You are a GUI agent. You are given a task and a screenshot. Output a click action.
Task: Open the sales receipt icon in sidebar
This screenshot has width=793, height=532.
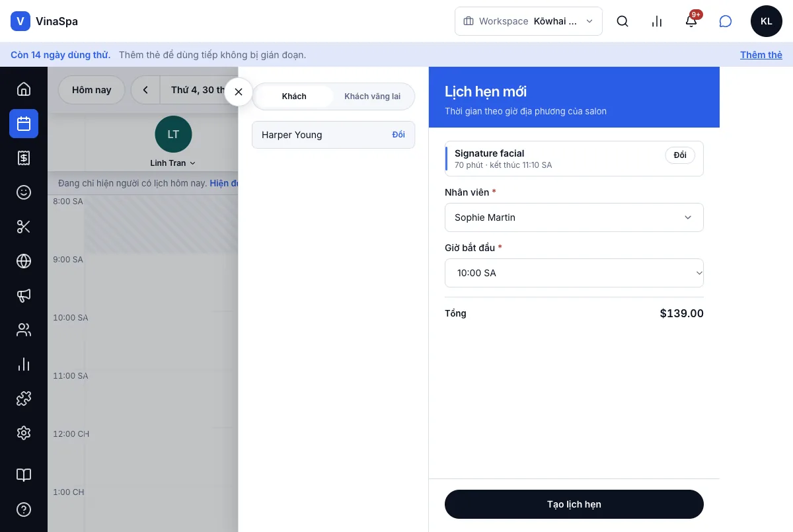(x=24, y=158)
